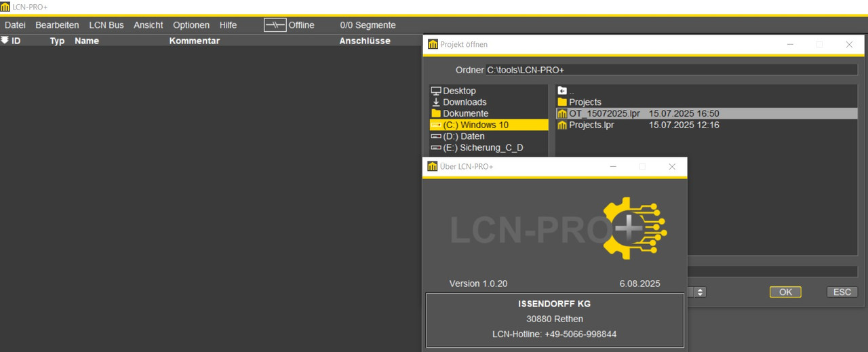
Task: Click the (D:) Daten drive icon
Action: 436,136
